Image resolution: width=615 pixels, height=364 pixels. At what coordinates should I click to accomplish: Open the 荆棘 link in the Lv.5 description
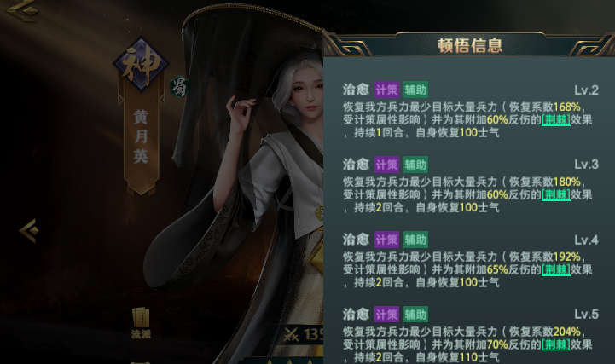556,344
